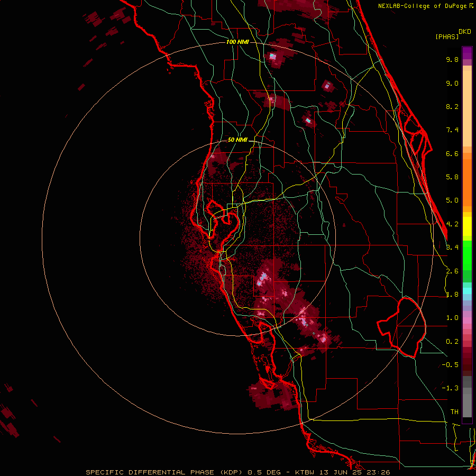The width and height of the screenshot is (476, 476).
Task: Click the 6.6 value on the color scale
Action: (x=452, y=153)
